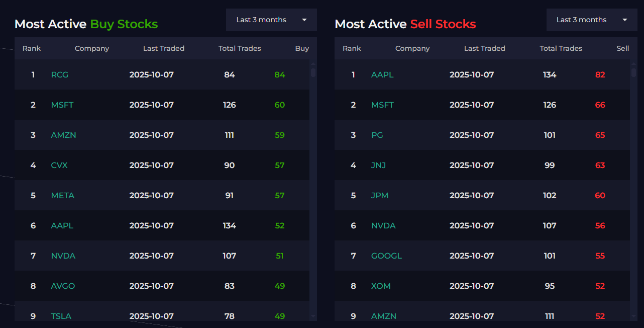This screenshot has width=644, height=328.
Task: Click the GOOGL ticker in Sell Stocks
Action: click(x=386, y=256)
